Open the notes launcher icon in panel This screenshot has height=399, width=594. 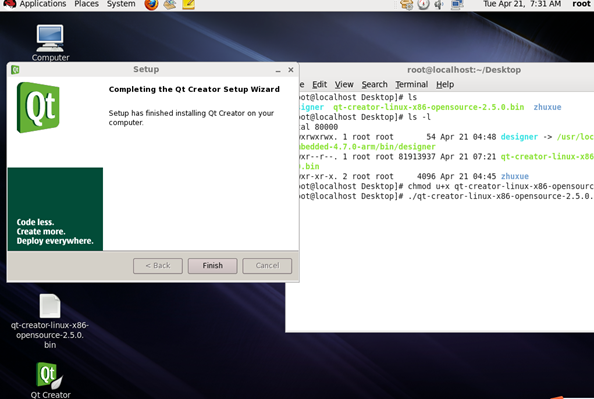pos(188,5)
